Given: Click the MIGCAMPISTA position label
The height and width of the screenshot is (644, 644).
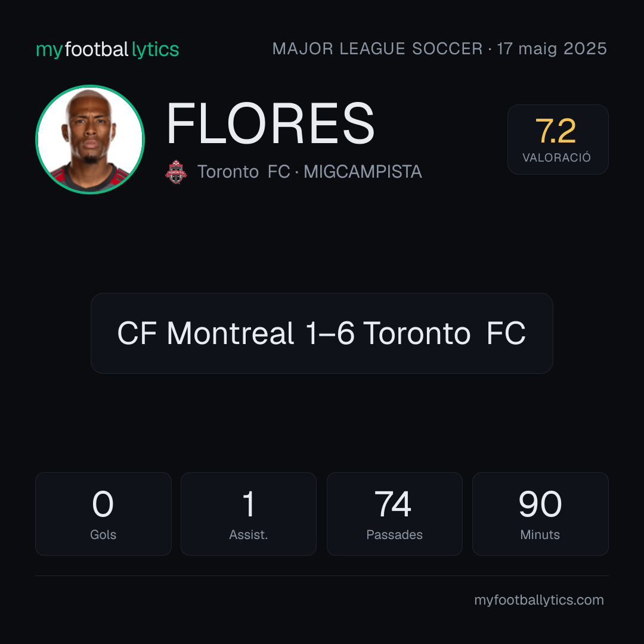Looking at the screenshot, I should tap(363, 172).
